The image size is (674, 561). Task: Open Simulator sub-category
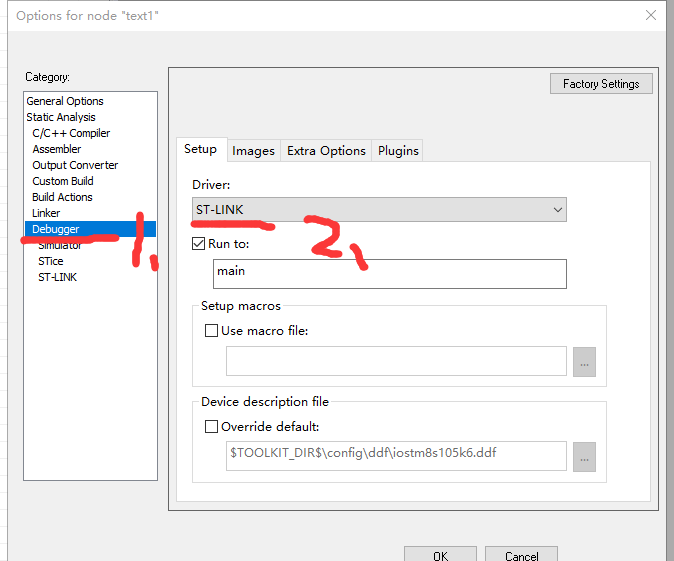[x=59, y=245]
